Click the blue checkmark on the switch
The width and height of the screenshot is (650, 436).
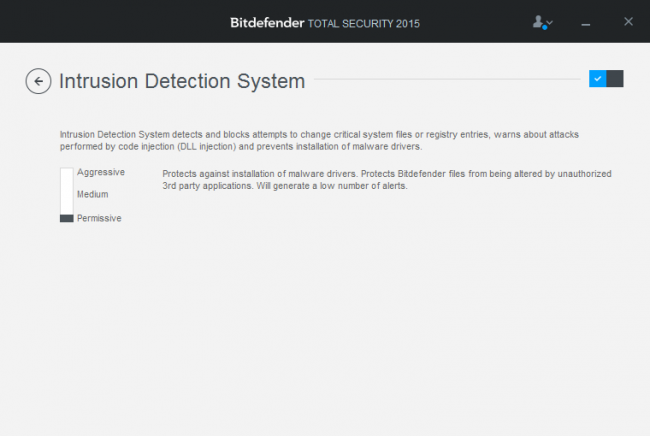click(x=597, y=79)
